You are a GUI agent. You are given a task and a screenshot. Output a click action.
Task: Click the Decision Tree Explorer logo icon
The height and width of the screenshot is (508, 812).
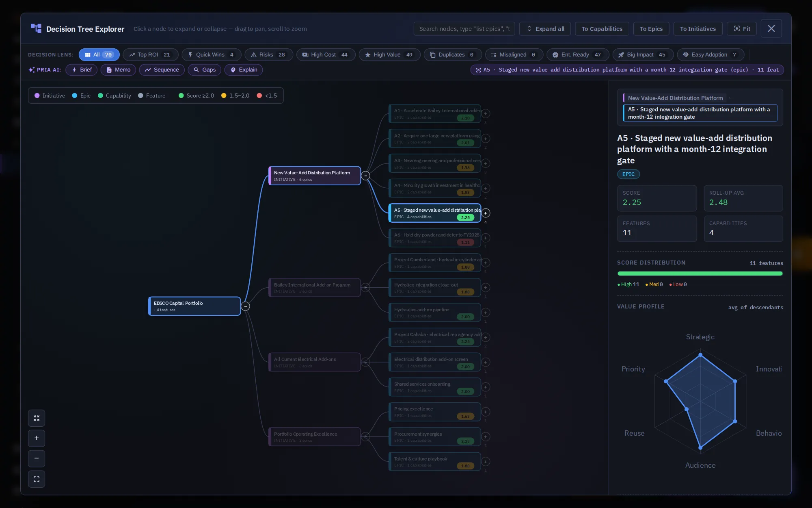tap(36, 28)
